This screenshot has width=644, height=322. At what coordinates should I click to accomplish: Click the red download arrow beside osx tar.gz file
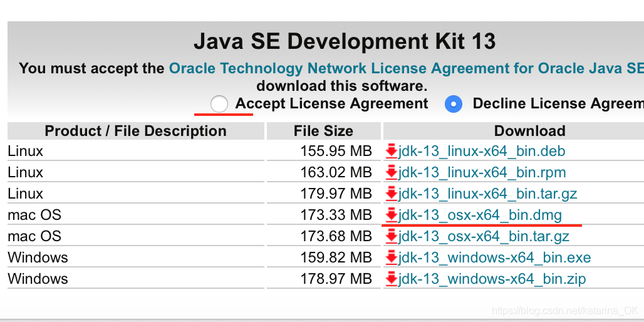tap(392, 237)
